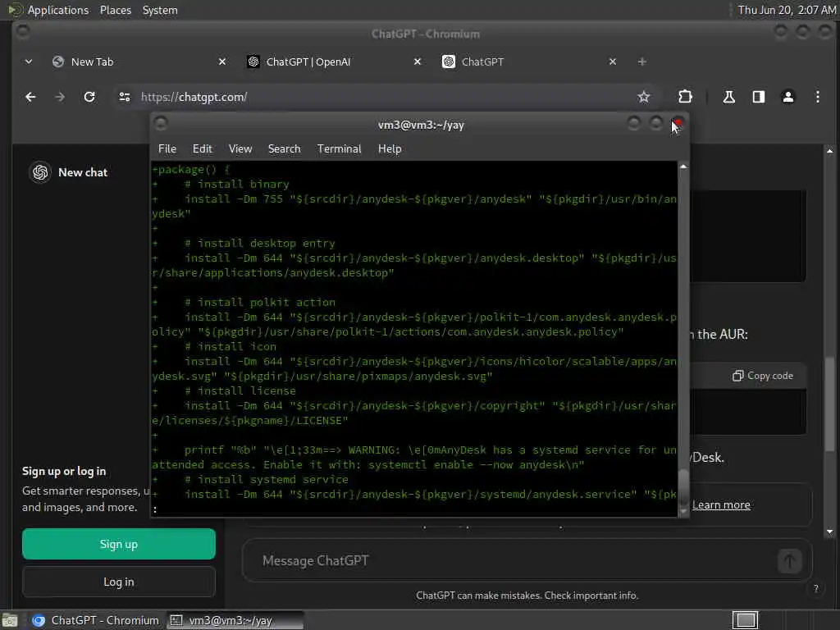
Task: Click the "# install systemd service" line
Action: (x=267, y=480)
